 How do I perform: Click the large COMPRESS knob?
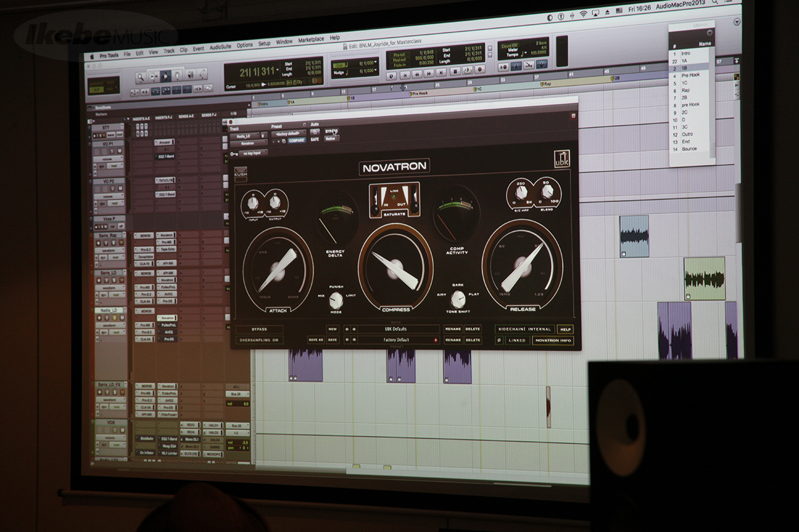pos(396,265)
